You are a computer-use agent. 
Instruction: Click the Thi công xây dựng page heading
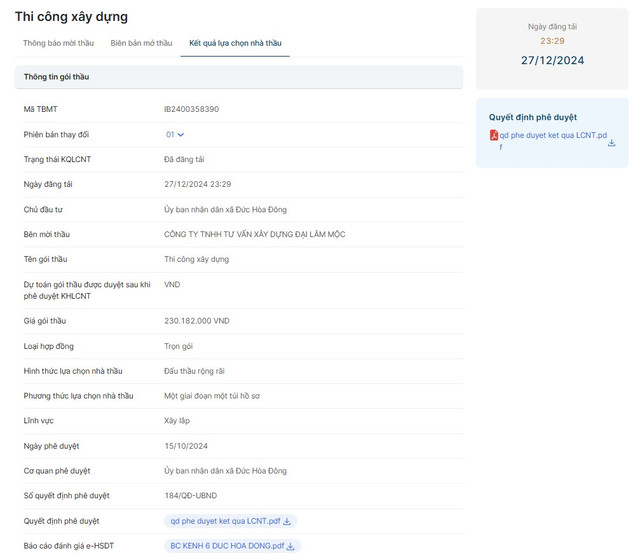71,17
